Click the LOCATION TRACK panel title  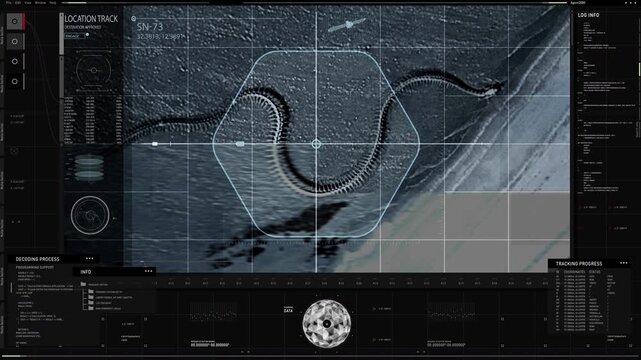coord(91,19)
